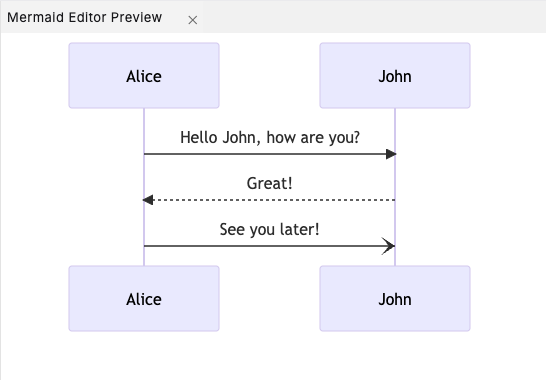Click the bottom Alice participant box
Viewport: 546px width, 380px height.
point(144,298)
